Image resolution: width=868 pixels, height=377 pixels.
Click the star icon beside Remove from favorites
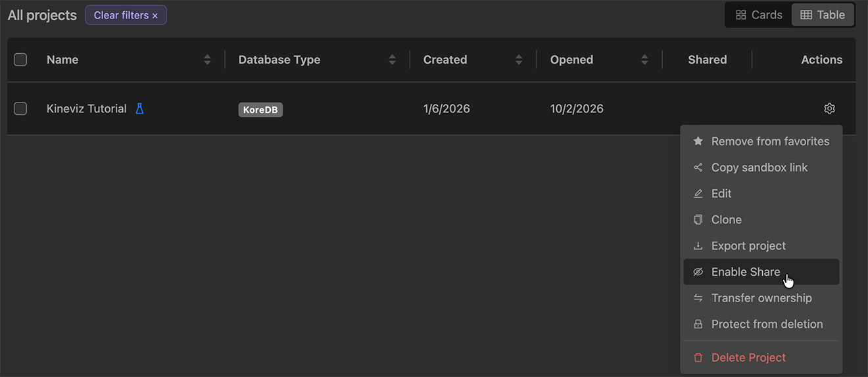[698, 141]
